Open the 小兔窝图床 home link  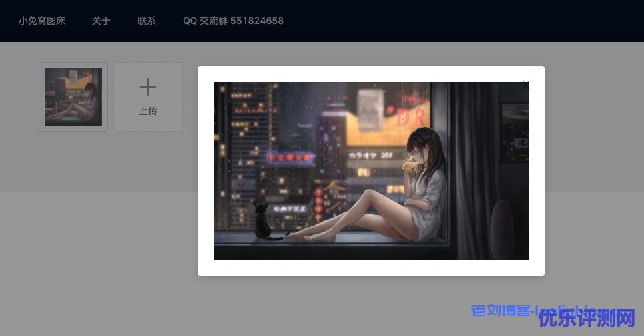(x=42, y=21)
